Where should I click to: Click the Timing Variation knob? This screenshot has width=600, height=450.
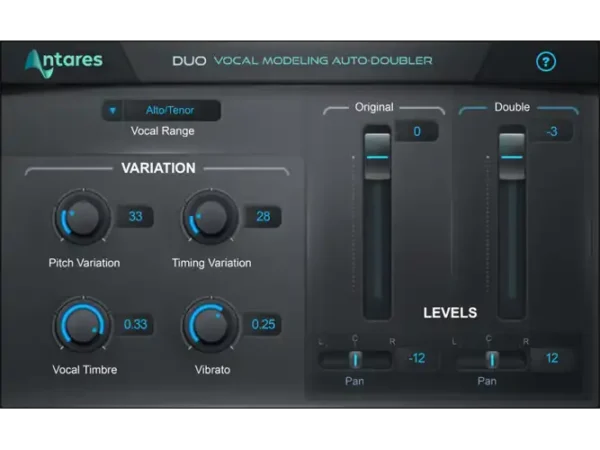coord(210,217)
